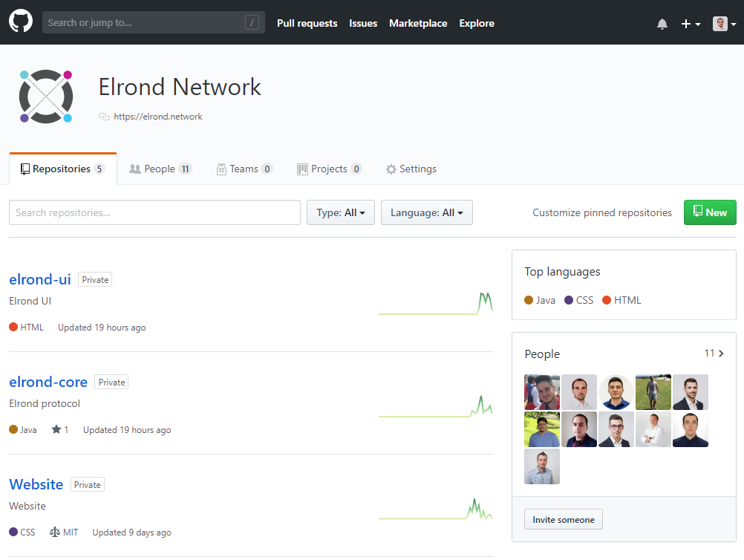Viewport: 744px width, 560px height.
Task: Click the star icon on elrond-core
Action: (x=56, y=429)
